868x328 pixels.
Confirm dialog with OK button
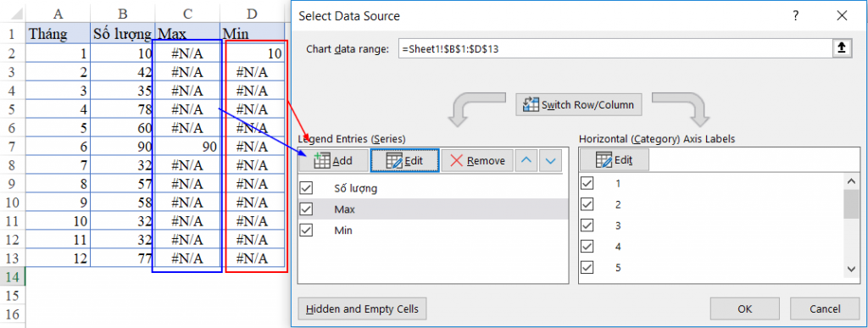[745, 309]
